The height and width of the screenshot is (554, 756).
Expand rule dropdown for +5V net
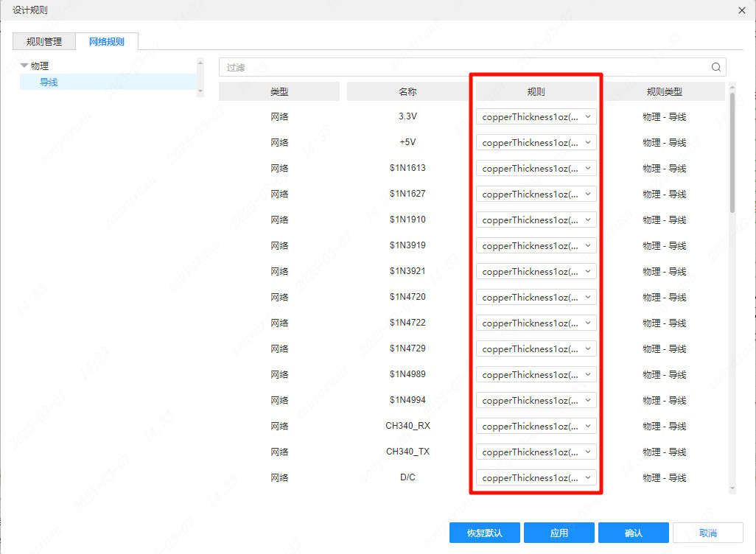536,142
